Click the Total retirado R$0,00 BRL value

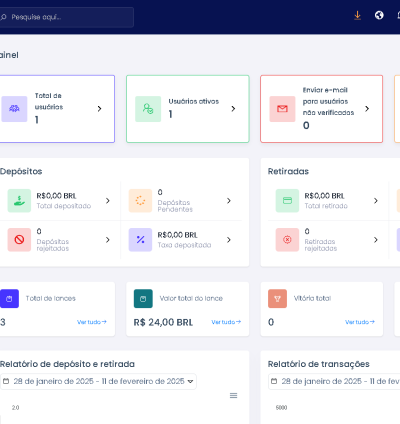324,196
